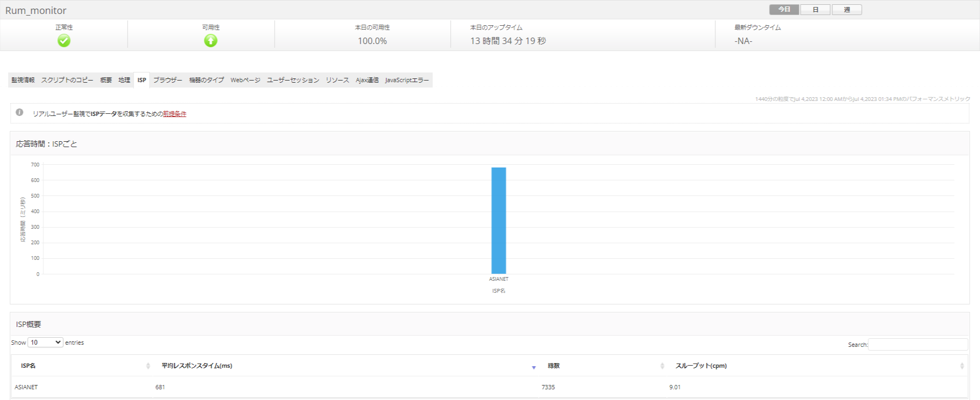Open the 前提条件 link
This screenshot has height=400, width=980.
[x=174, y=114]
